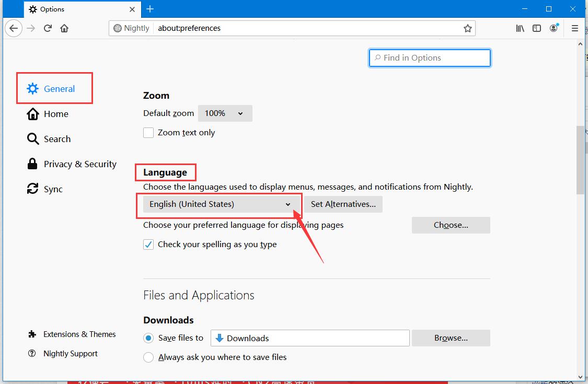Screen dimensions: 588x384
Task: Open the Home settings category
Action: [x=48, y=114]
